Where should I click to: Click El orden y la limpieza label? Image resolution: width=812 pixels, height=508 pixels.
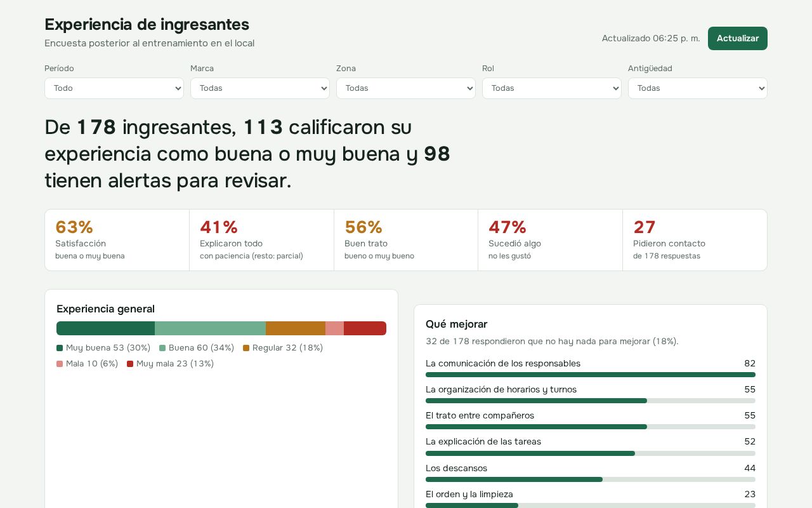(469, 494)
